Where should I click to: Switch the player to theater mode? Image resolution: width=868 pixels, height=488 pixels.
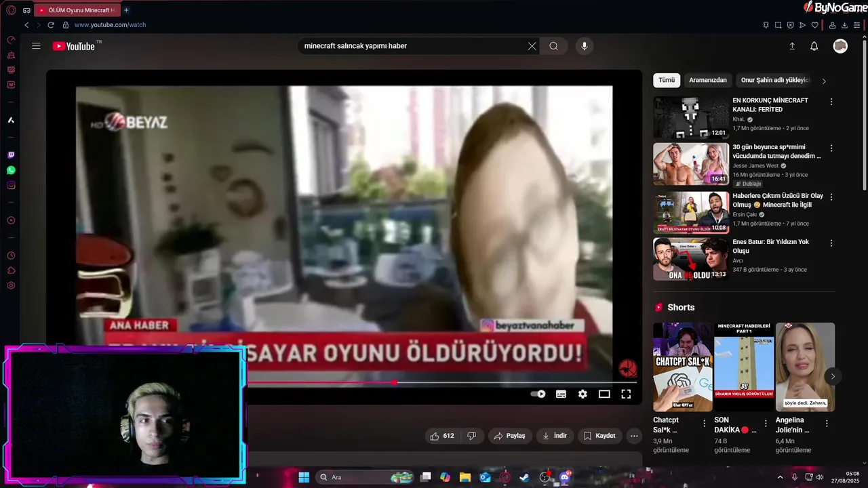tap(604, 394)
